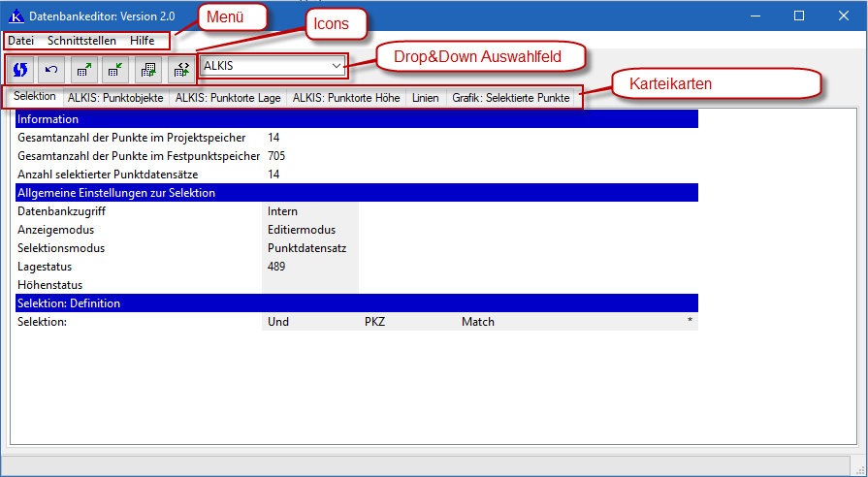Open the ALKIS: Punktorte Lage tab
The width and height of the screenshot is (868, 477).
point(228,98)
